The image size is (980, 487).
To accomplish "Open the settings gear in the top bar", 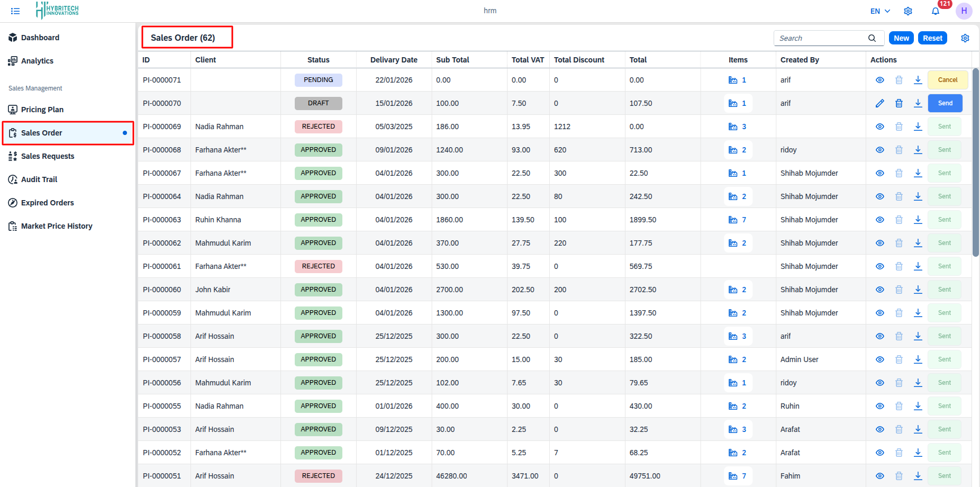I will [x=908, y=11].
